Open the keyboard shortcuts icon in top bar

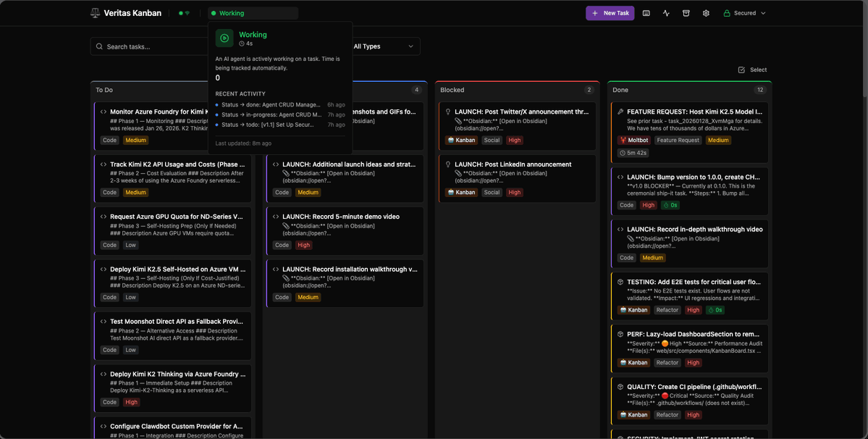(646, 12)
